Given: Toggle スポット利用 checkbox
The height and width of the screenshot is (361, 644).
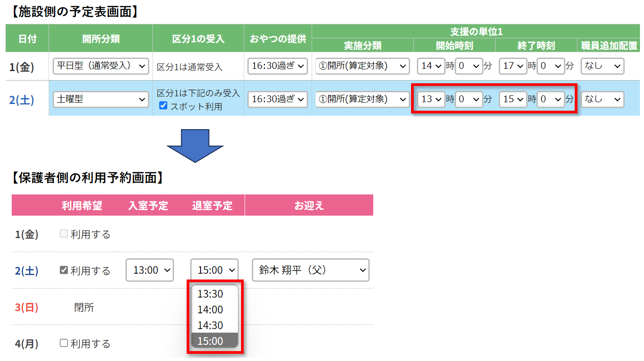Looking at the screenshot, I should coord(164,106).
